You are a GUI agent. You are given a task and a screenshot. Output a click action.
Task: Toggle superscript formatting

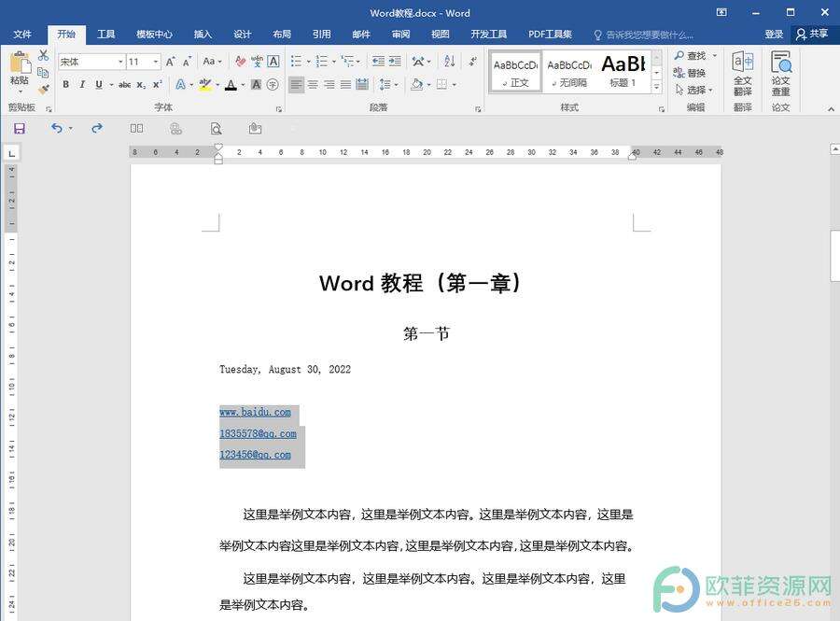157,85
